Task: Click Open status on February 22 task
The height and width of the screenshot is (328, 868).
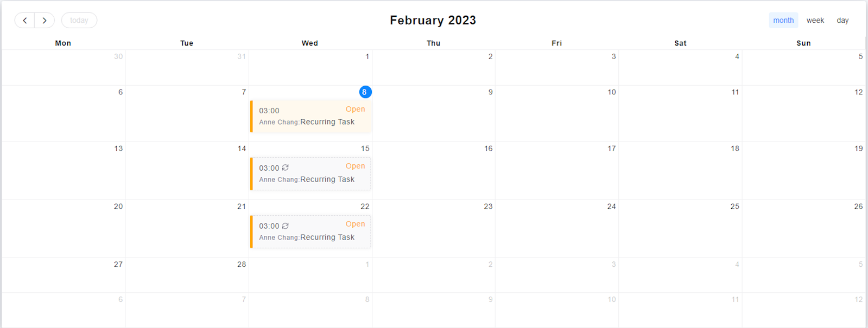Action: tap(355, 224)
